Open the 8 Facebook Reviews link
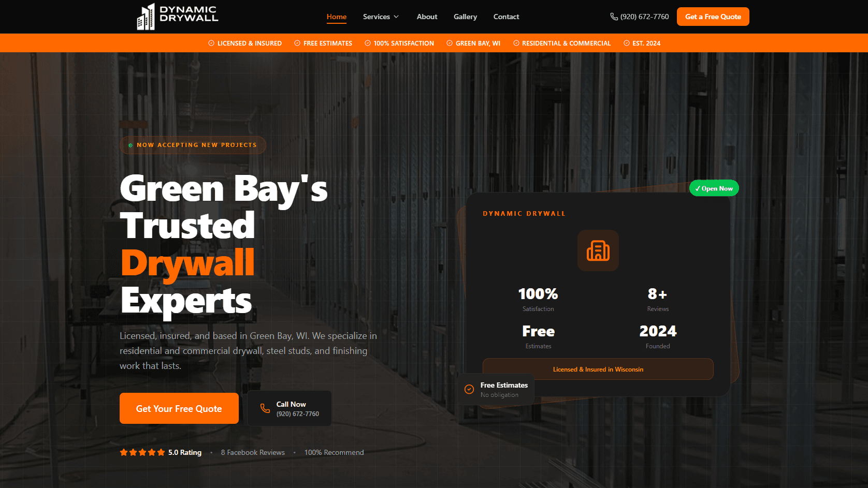The image size is (868, 488). [253, 452]
